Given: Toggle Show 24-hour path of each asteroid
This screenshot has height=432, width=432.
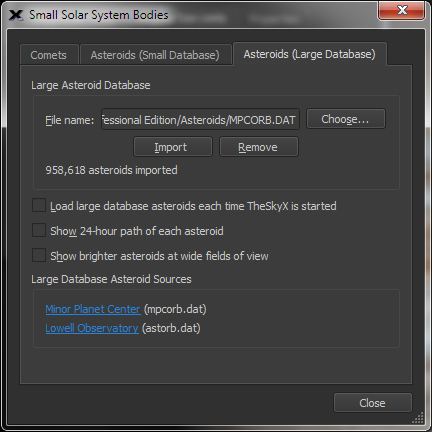Looking at the screenshot, I should pos(39,230).
